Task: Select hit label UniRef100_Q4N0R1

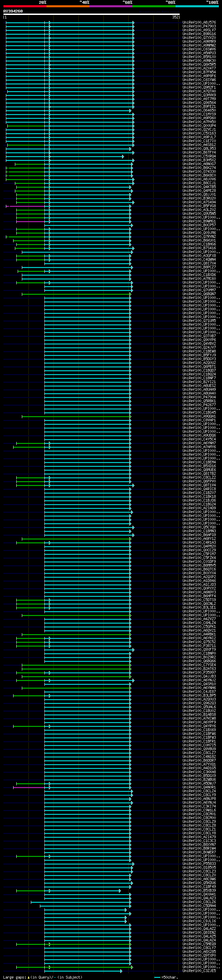Action: 199,787
